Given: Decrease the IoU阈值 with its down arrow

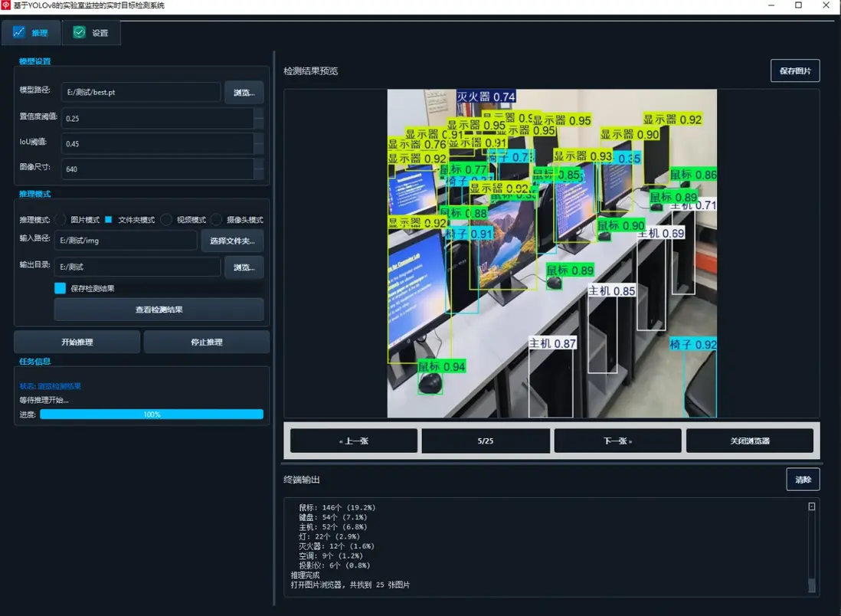Looking at the screenshot, I should coord(259,149).
